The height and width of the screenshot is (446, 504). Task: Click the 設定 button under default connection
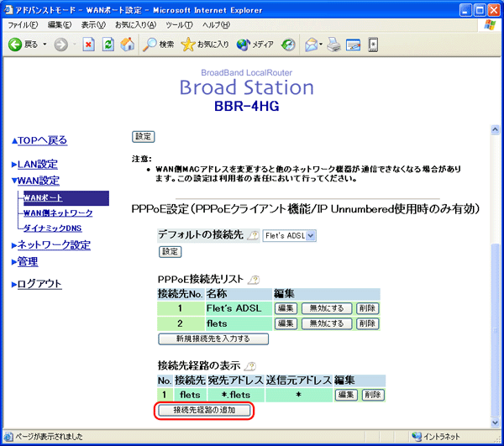(x=171, y=252)
